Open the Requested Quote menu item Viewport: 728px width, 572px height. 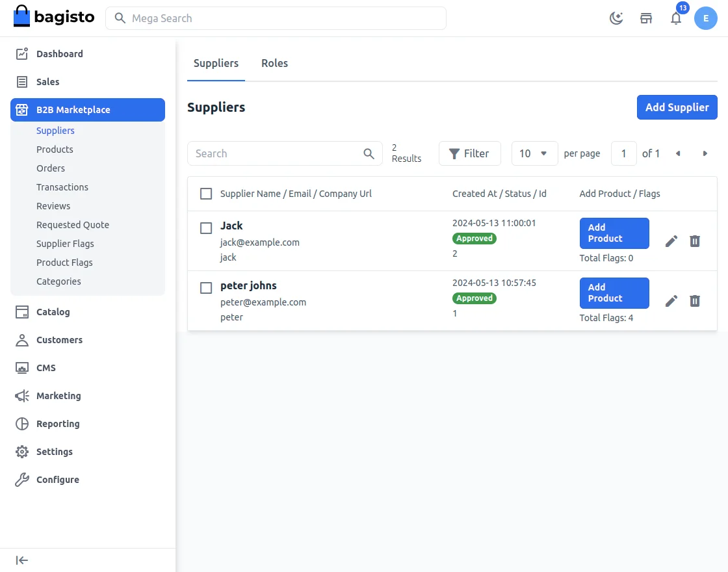click(73, 225)
